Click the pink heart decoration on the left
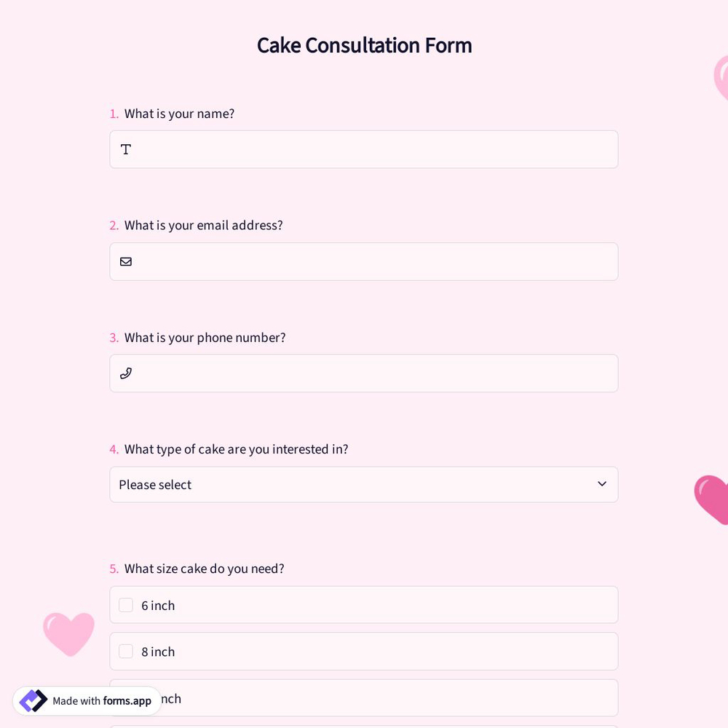The image size is (728, 728). (69, 633)
